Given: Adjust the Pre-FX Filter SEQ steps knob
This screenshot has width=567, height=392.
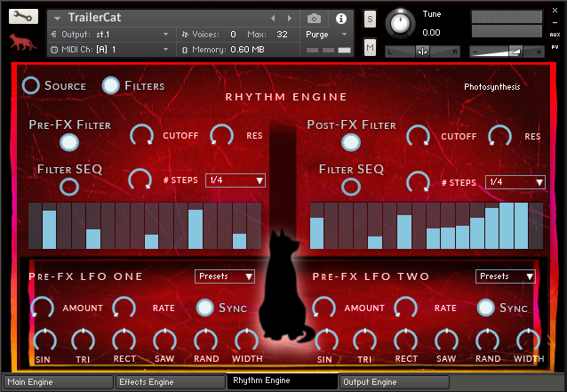Looking at the screenshot, I should [140, 180].
